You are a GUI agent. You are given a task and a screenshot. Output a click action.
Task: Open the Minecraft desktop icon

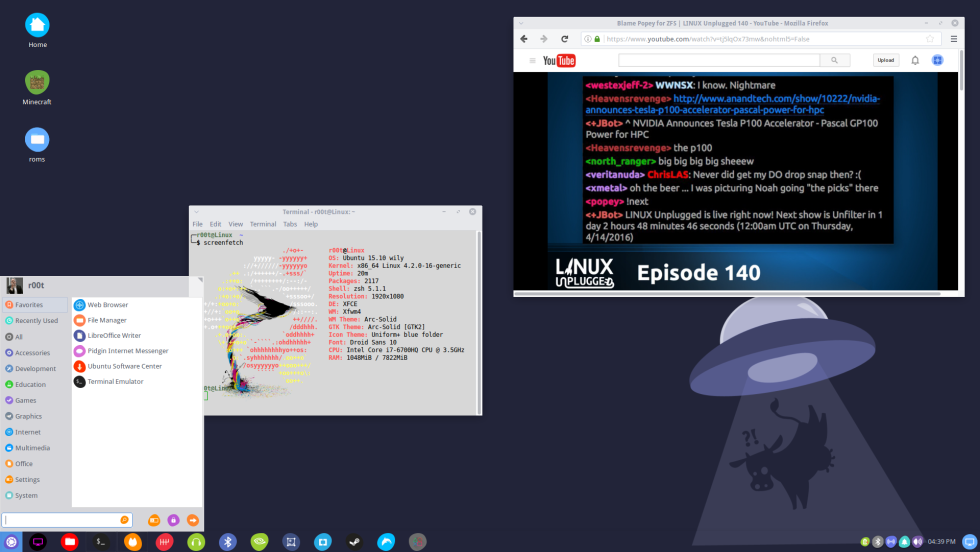pos(37,83)
